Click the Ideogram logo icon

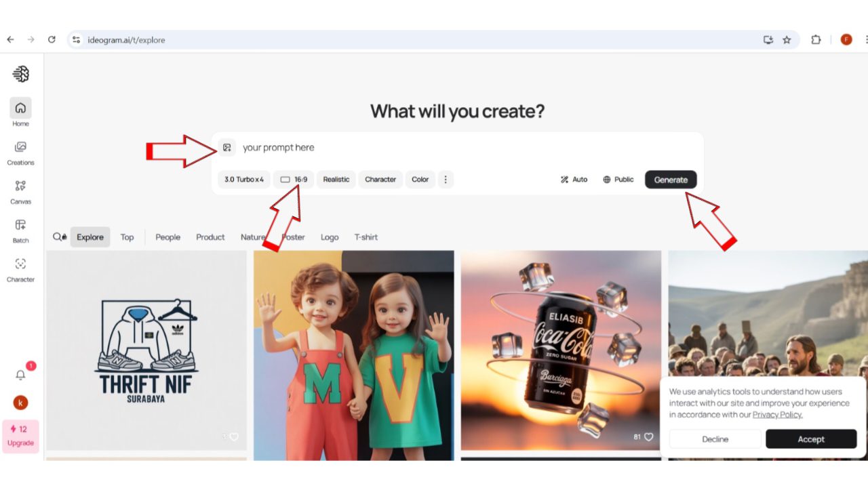(21, 74)
